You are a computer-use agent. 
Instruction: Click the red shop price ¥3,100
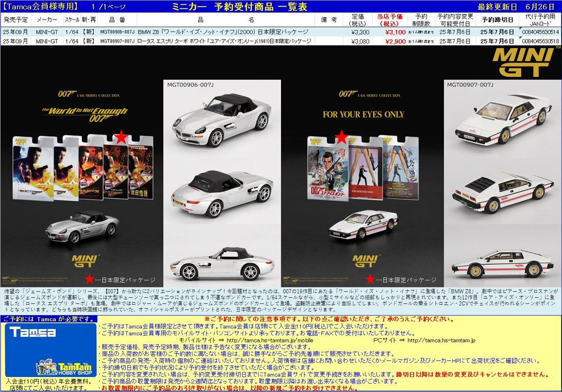pyautogui.click(x=396, y=32)
